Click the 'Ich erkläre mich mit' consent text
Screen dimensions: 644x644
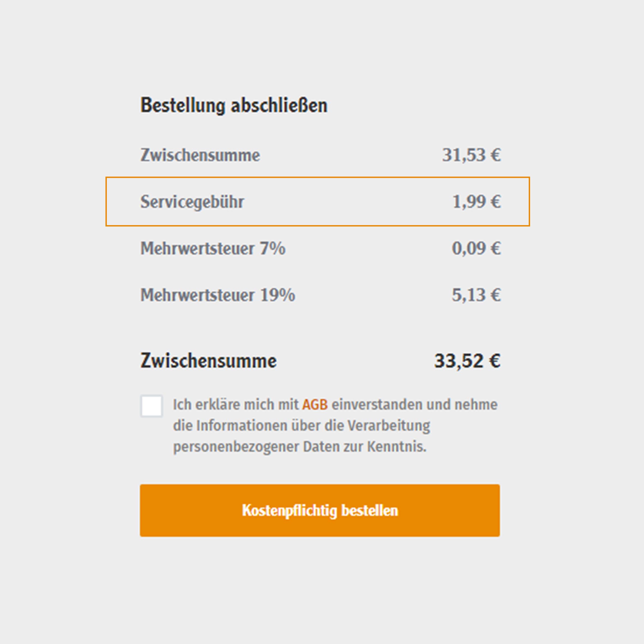click(236, 405)
